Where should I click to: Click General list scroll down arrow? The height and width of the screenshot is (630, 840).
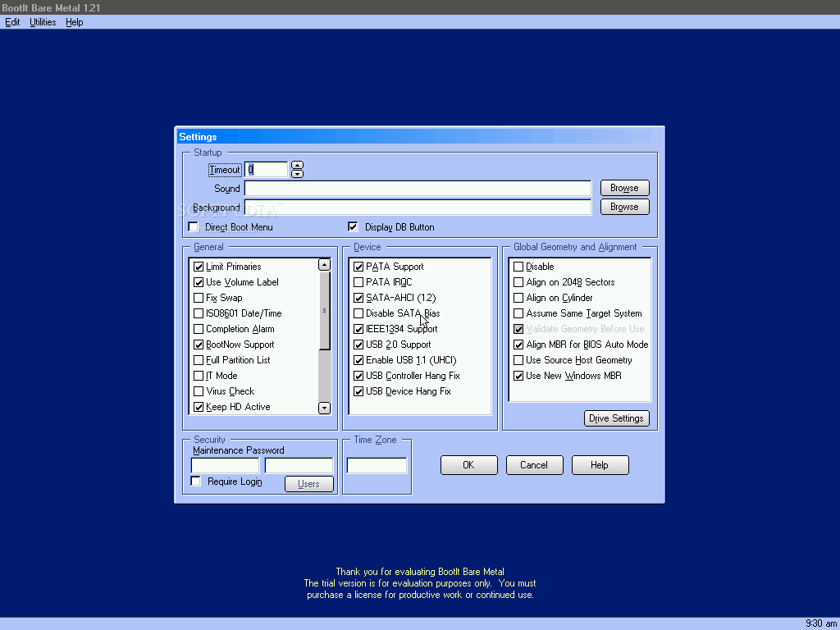(324, 409)
